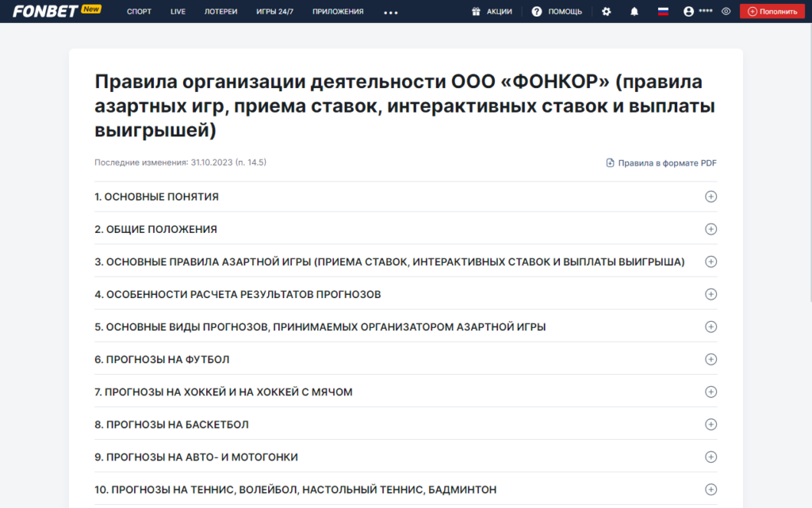Open Правила в формате PDF link
Viewport: 812px width, 508px height.
(667, 163)
